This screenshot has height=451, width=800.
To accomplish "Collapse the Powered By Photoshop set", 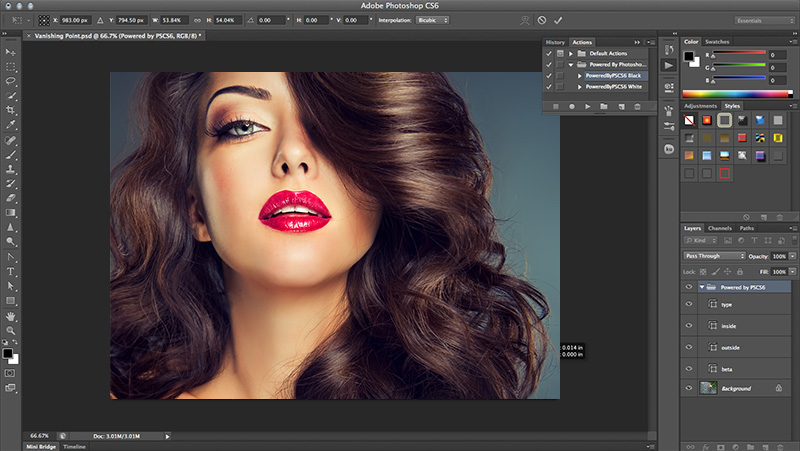I will tap(571, 64).
